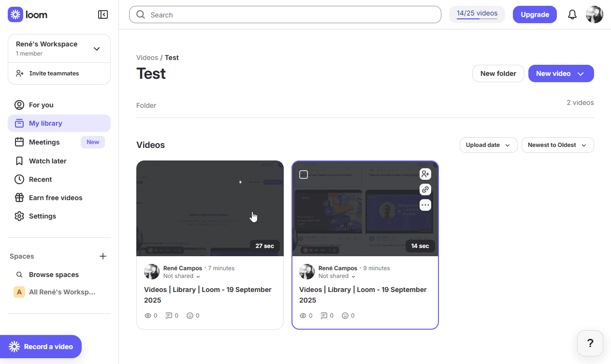This screenshot has height=364, width=611.
Task: Collapse the sidebar panel icon
Action: coord(103,15)
